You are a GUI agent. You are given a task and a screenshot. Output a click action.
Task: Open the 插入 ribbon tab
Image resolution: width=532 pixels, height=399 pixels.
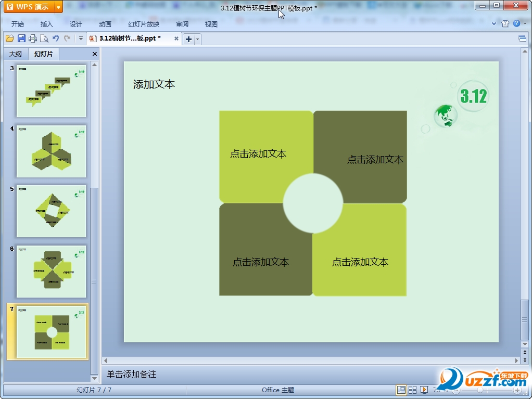[46, 24]
